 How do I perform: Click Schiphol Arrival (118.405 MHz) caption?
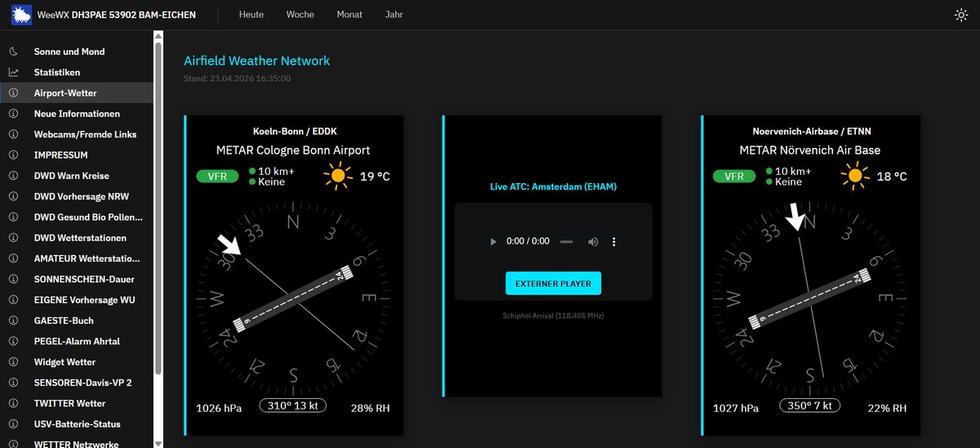[553, 315]
